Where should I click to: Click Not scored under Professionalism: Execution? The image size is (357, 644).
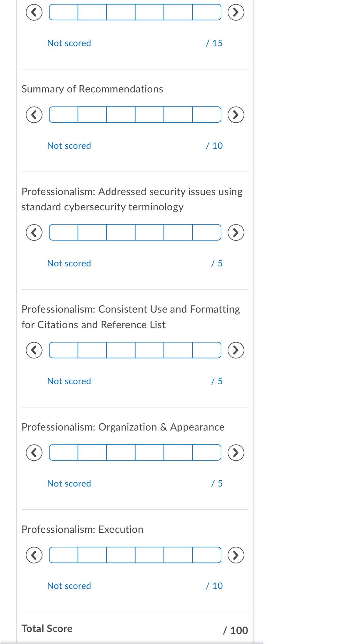pyautogui.click(x=69, y=586)
